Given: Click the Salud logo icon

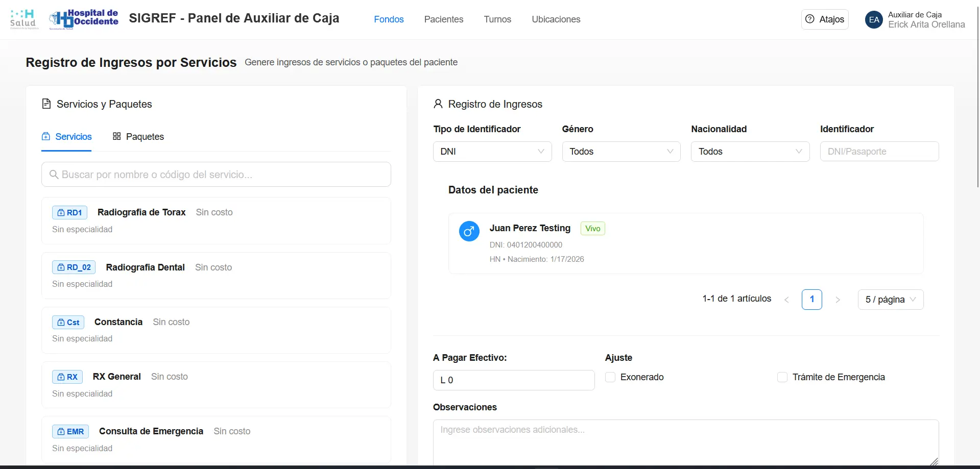Looking at the screenshot, I should pyautogui.click(x=24, y=19).
